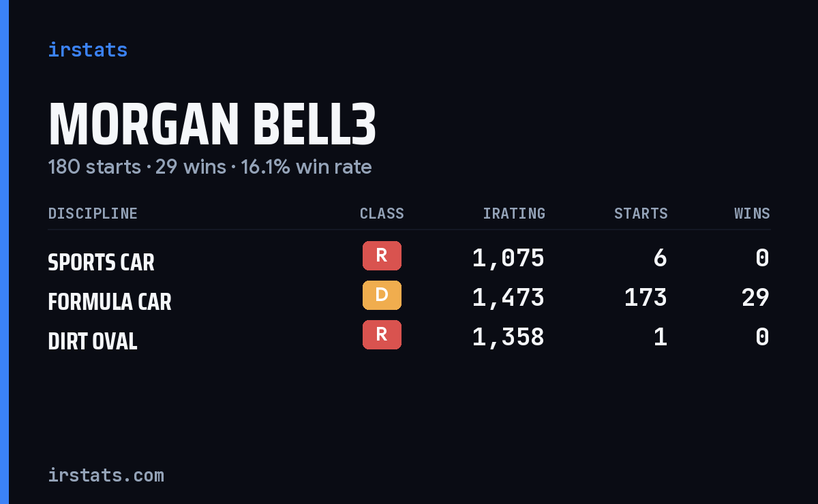This screenshot has height=504, width=818.
Task: Click the 173 starts value for Formula Car
Action: tap(646, 298)
